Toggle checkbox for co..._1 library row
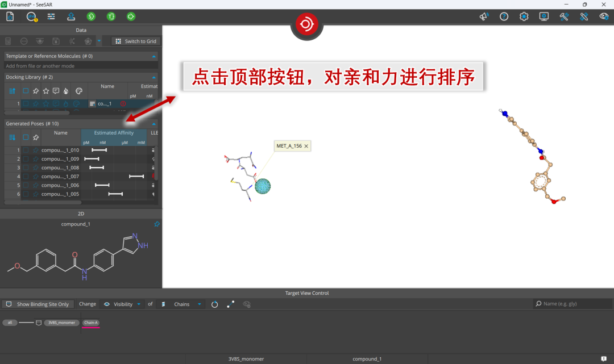 pyautogui.click(x=26, y=103)
